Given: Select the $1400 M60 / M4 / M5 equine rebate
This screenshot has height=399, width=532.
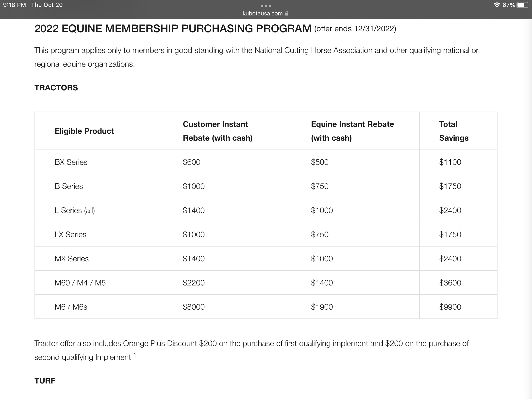Looking at the screenshot, I should [x=322, y=283].
